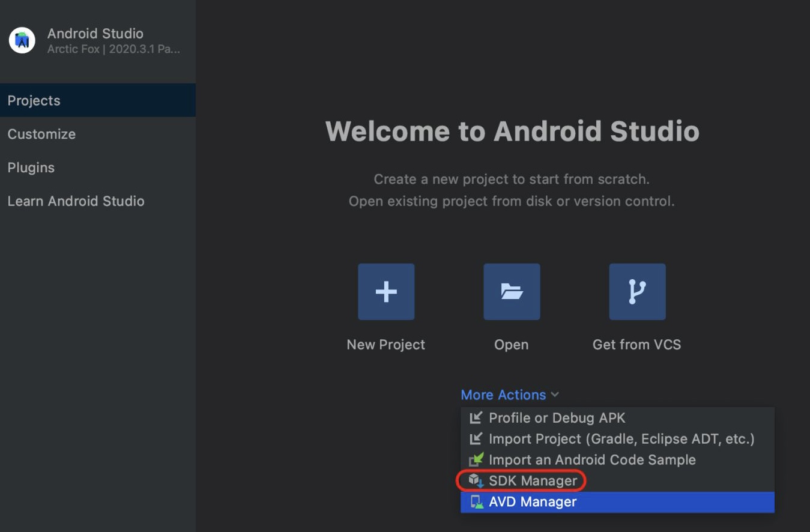Select the Projects tab in sidebar
Viewport: 810px width, 532px height.
click(x=98, y=100)
